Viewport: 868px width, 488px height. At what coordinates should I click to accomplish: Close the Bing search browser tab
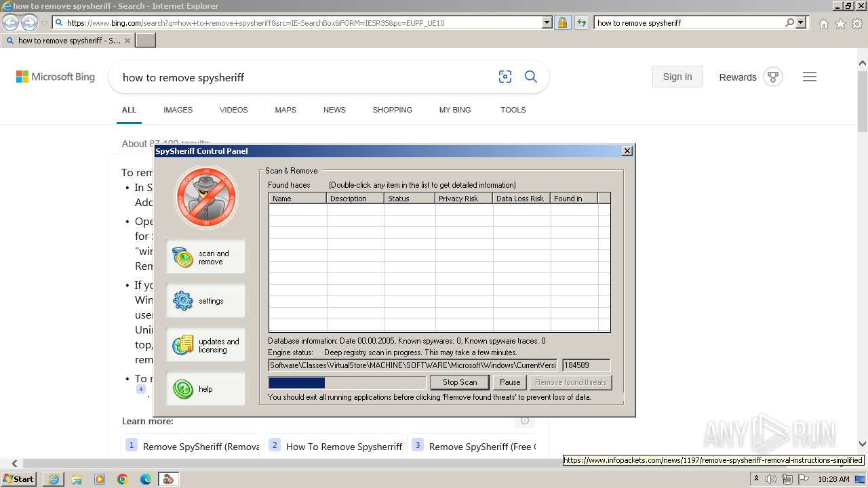(x=127, y=41)
